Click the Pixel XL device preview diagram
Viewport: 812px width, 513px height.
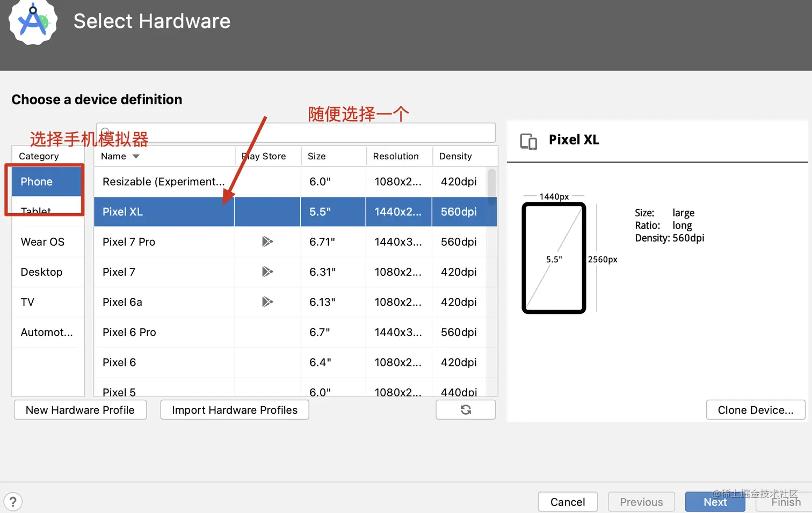(x=554, y=258)
